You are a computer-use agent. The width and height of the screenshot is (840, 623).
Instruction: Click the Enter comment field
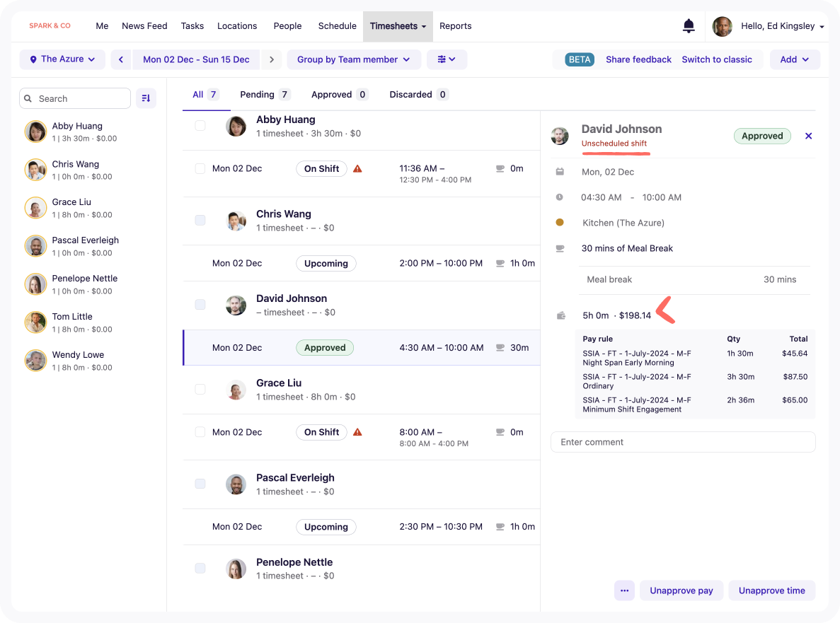(682, 442)
